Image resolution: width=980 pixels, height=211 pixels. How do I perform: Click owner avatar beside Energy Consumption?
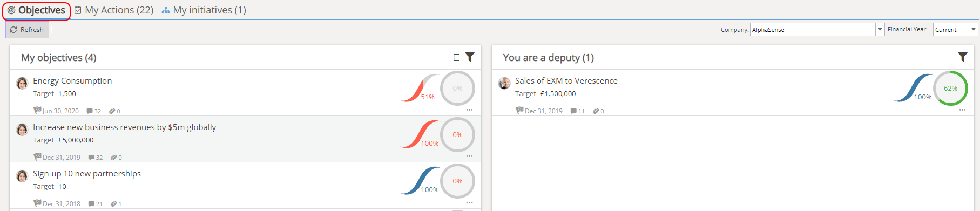click(22, 83)
